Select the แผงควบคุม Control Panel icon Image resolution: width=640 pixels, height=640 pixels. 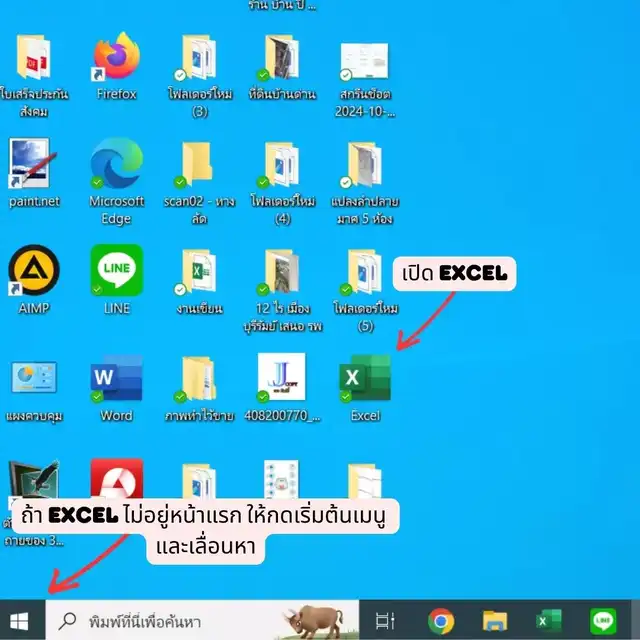coord(34,379)
